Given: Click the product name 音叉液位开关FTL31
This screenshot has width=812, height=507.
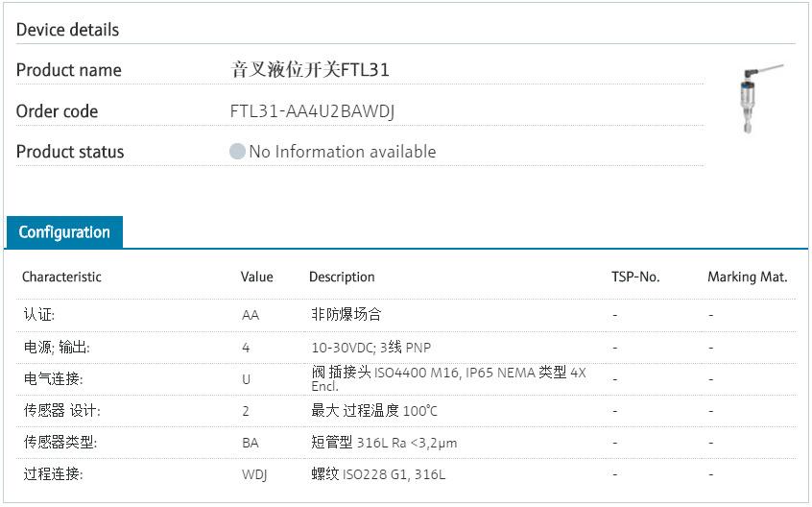Looking at the screenshot, I should 310,70.
